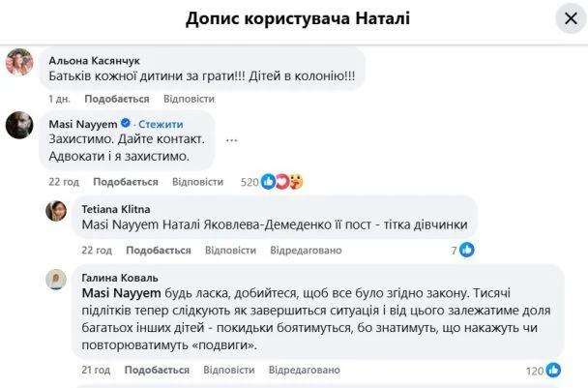The image size is (588, 388).
Task: Open edit history of Tetiana Klitna's reply
Action: pos(307,250)
